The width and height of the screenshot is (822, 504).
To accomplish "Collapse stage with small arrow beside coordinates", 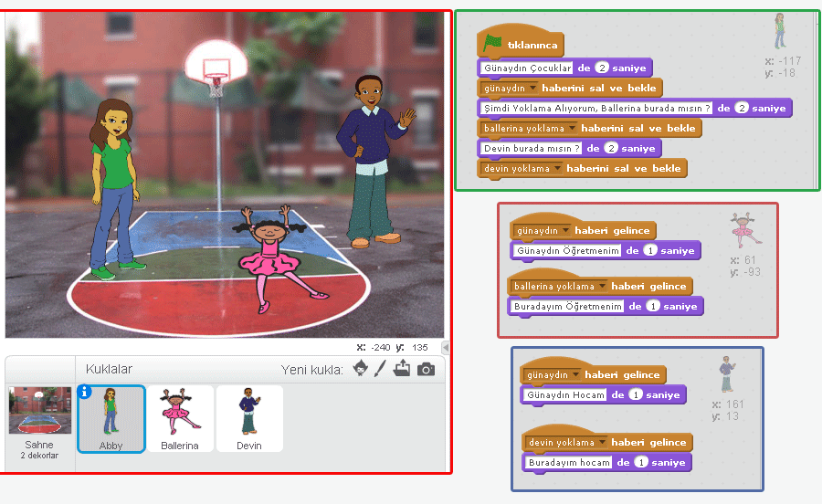I will point(446,347).
